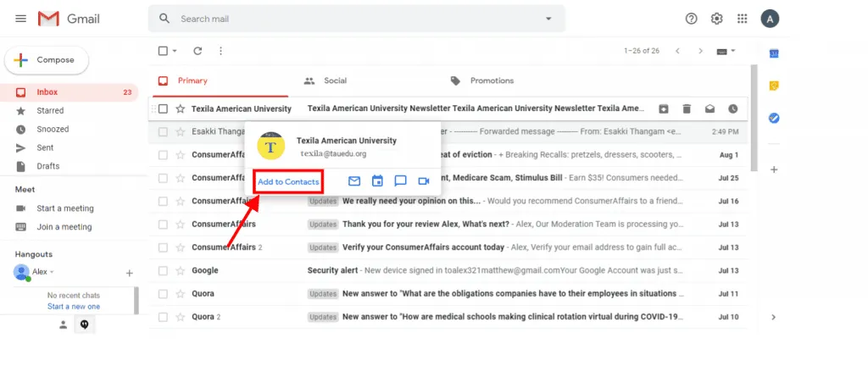Image resolution: width=868 pixels, height=366 pixels.
Task: Click the Start a new one link
Action: coord(74,307)
